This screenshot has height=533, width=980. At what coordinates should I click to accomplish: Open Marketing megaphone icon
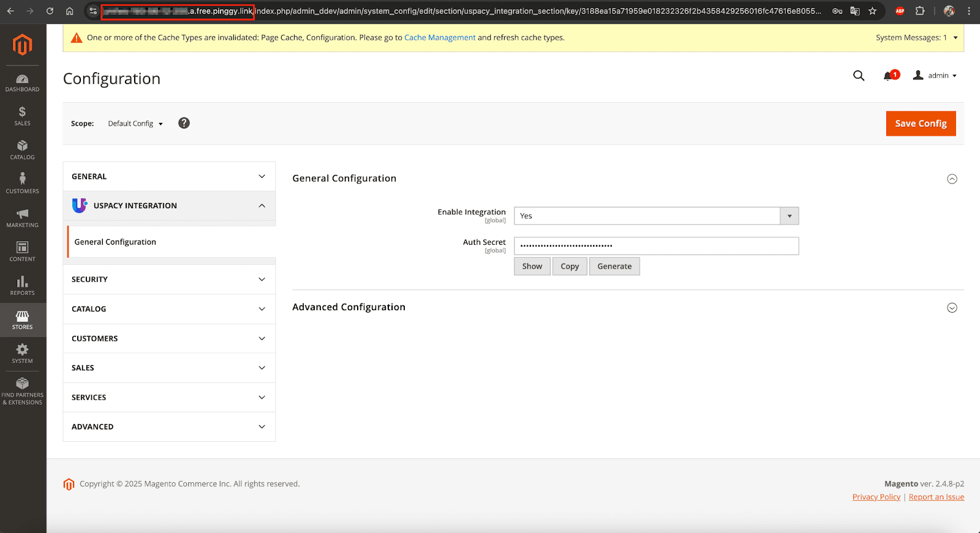pyautogui.click(x=22, y=217)
